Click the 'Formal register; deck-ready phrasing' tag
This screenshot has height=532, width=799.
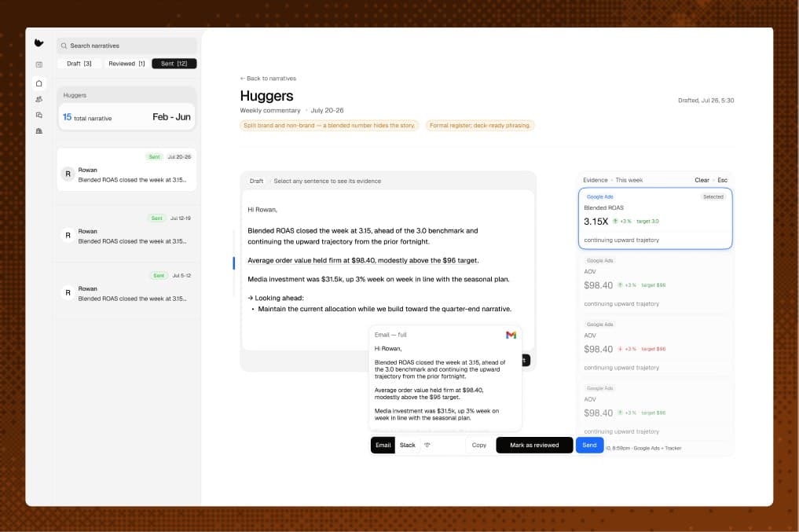pyautogui.click(x=480, y=126)
